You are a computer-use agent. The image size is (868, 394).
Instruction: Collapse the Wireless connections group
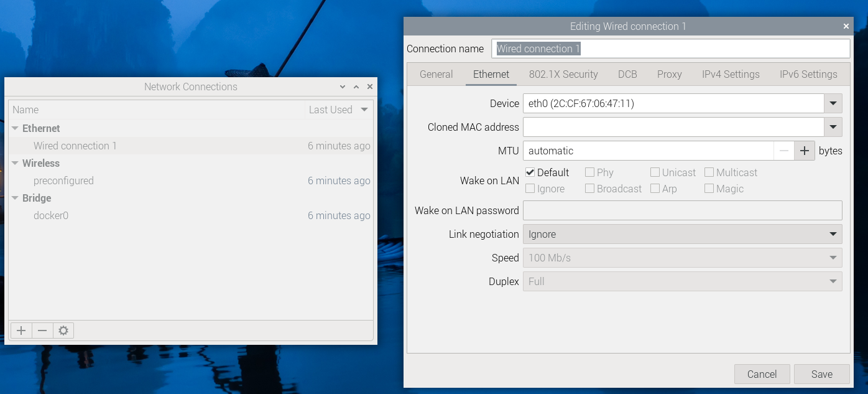15,163
